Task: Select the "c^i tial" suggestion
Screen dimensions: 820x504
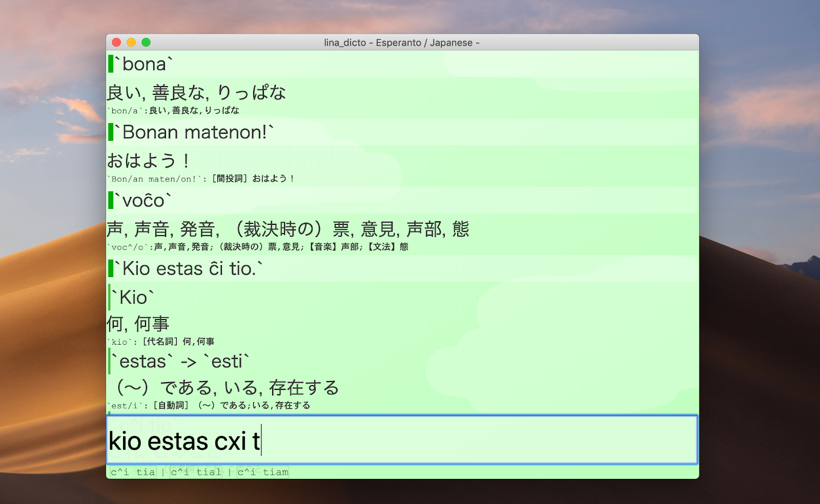Action: point(196,472)
